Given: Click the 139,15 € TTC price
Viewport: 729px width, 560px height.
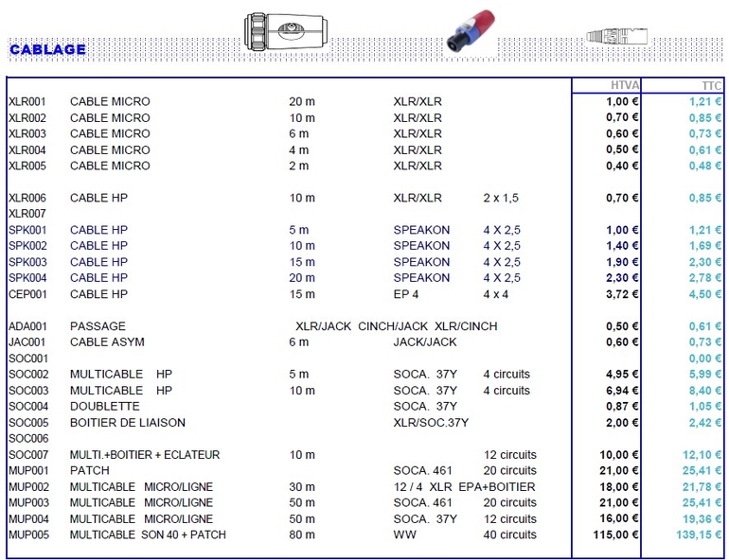Looking at the screenshot, I should coord(699,534).
